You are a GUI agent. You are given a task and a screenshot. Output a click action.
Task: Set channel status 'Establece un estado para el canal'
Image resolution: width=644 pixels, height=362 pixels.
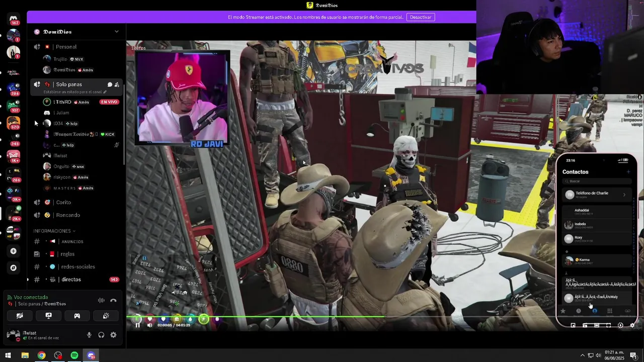75,92
